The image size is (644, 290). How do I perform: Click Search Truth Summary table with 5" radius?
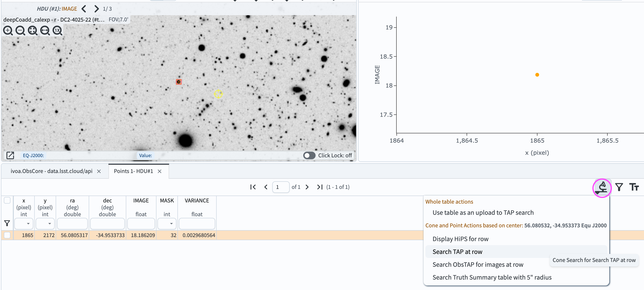492,277
